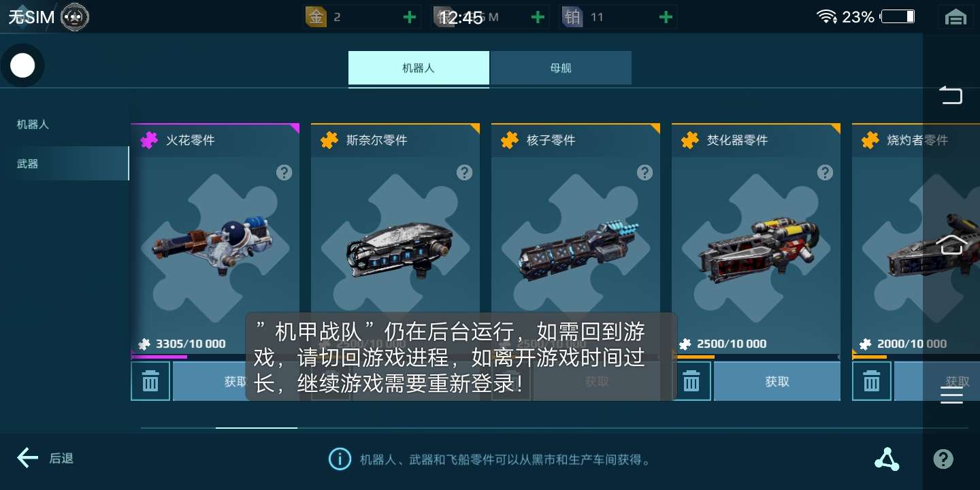Click 获取 button under 焚化器零件
This screenshot has height=490, width=980.
[777, 381]
